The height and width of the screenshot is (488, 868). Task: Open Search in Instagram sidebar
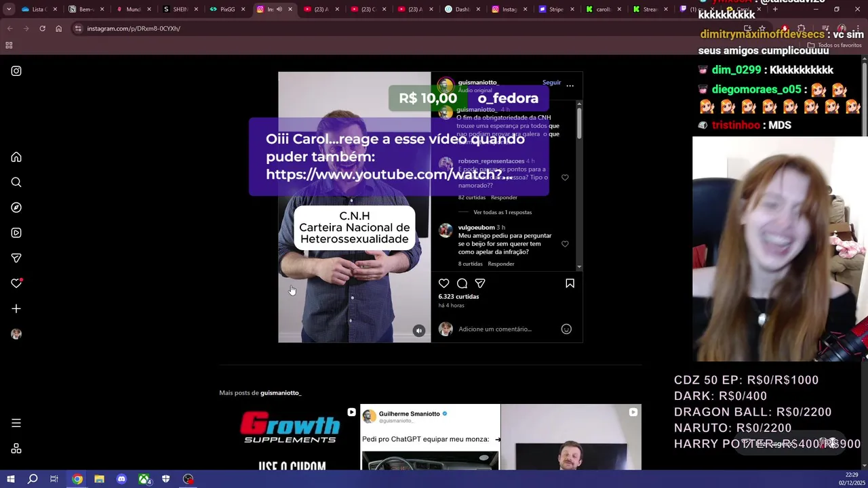click(16, 182)
